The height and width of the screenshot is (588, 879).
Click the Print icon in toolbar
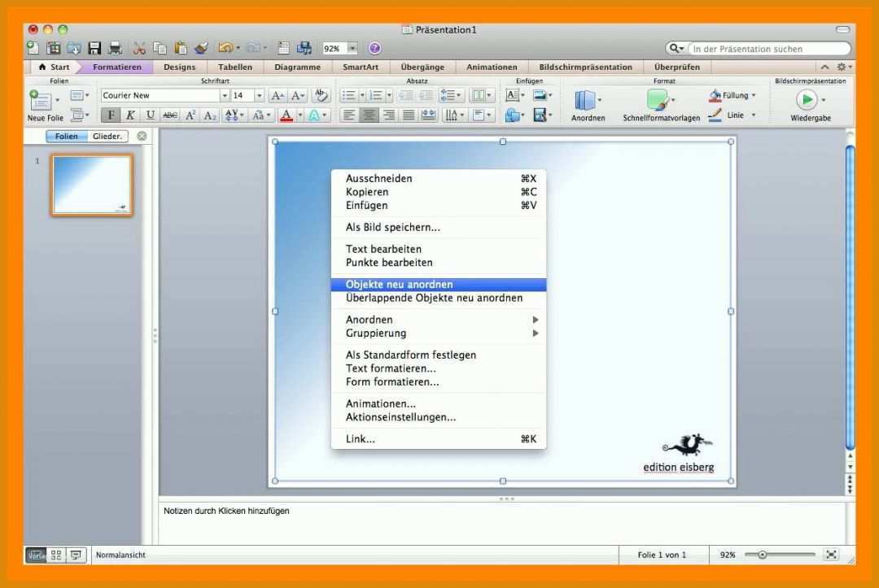click(x=115, y=48)
